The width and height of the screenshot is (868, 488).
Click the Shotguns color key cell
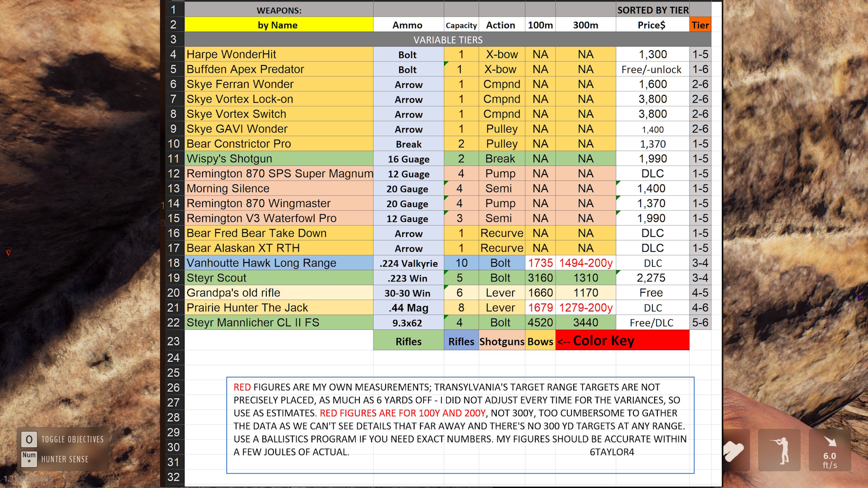501,341
